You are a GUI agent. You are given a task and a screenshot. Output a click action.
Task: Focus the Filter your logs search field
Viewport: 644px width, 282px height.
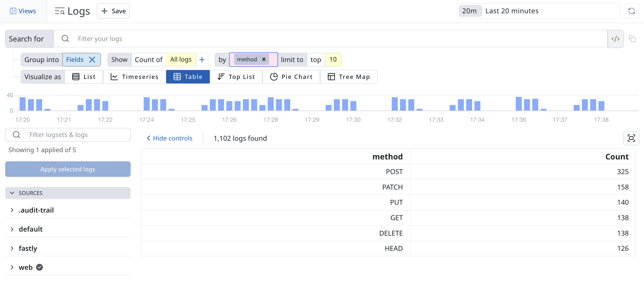[x=331, y=39]
